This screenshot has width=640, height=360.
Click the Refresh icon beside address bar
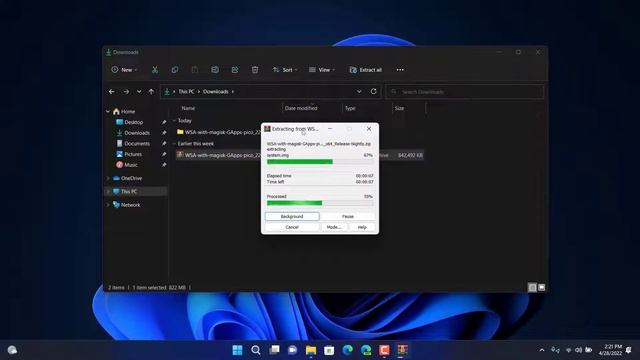click(373, 91)
